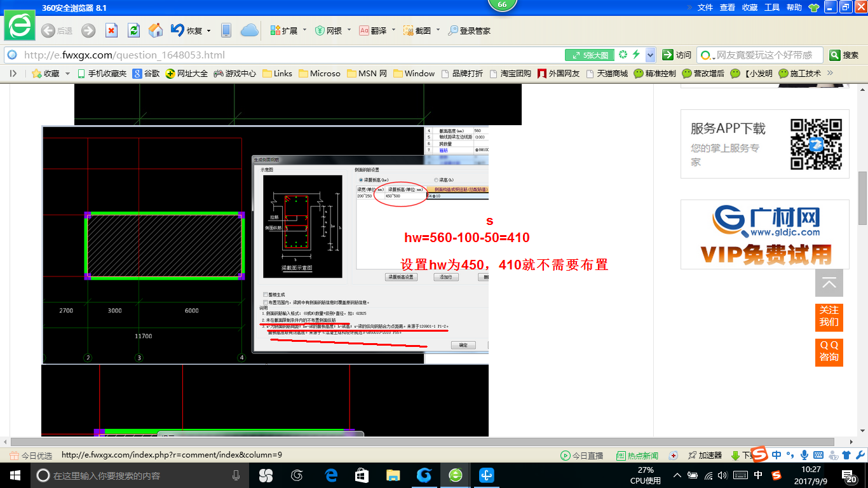Expand the 截图 dropdown arrow
This screenshot has height=488, width=868.
tap(438, 30)
